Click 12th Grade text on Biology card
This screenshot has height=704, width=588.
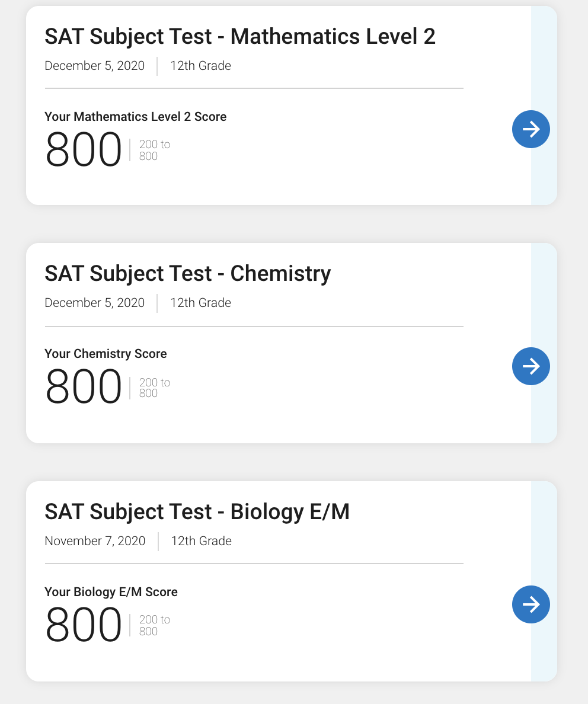click(x=202, y=541)
